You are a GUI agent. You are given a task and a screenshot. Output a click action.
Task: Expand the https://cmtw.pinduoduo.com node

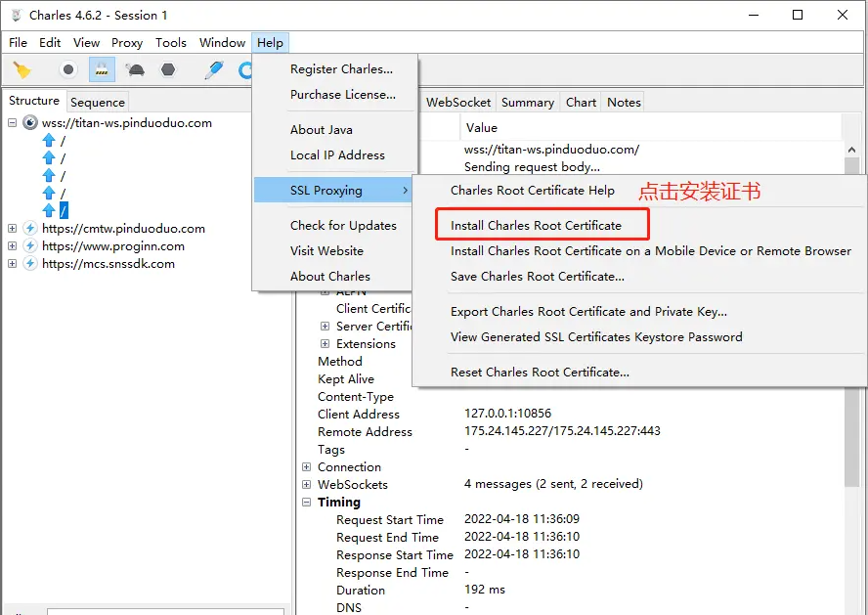coord(12,229)
